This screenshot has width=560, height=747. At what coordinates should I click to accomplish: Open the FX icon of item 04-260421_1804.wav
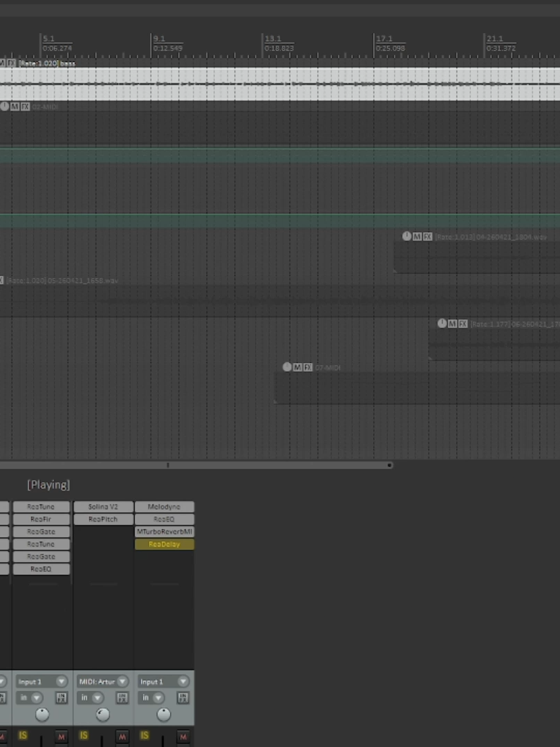[x=428, y=237]
